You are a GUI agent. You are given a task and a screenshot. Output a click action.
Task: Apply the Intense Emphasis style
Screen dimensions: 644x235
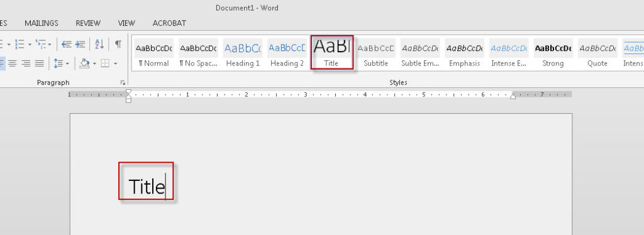509,53
